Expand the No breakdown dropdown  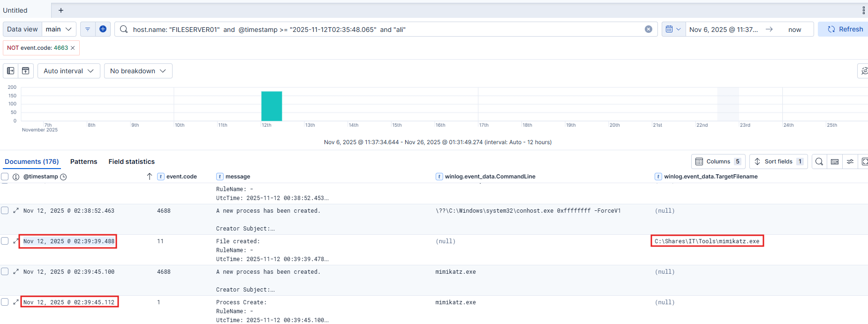138,71
